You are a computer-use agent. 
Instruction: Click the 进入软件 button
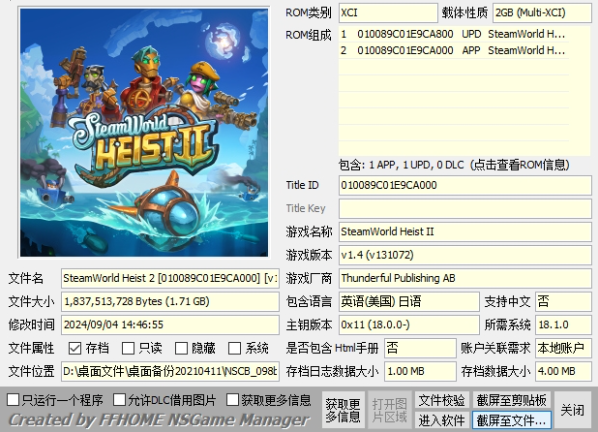442,420
